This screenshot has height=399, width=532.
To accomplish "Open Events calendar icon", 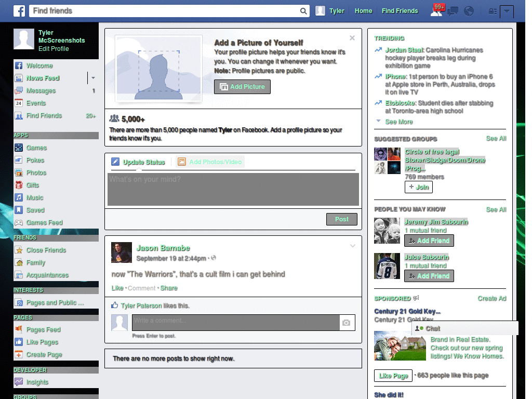I will click(19, 103).
